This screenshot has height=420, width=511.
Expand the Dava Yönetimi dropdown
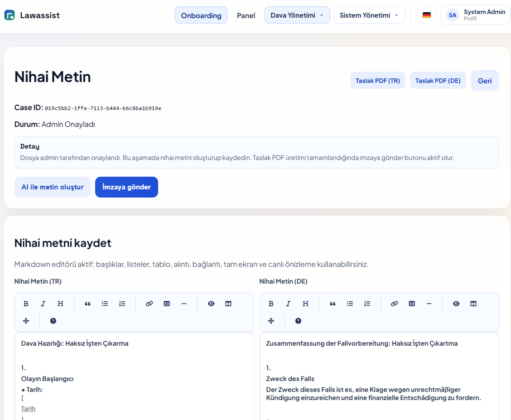point(297,15)
